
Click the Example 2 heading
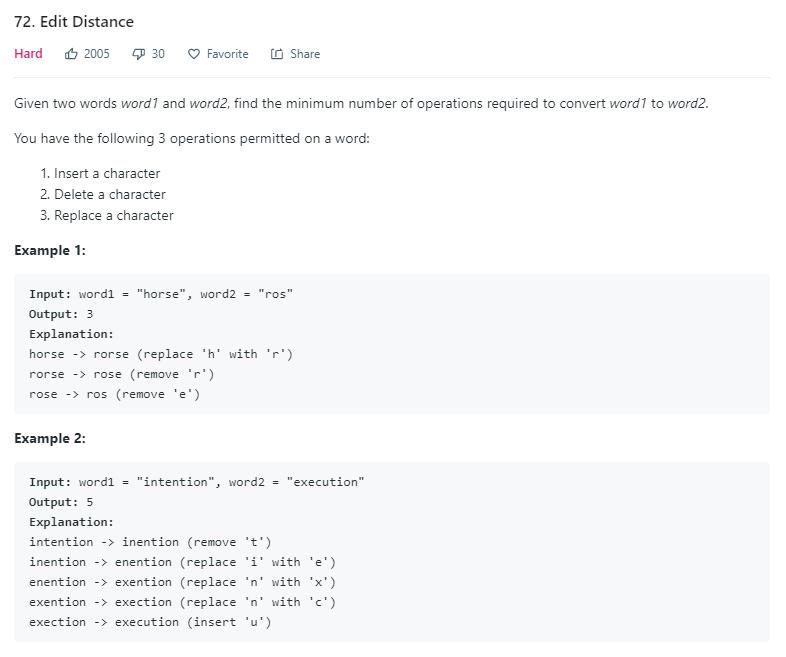tap(50, 438)
